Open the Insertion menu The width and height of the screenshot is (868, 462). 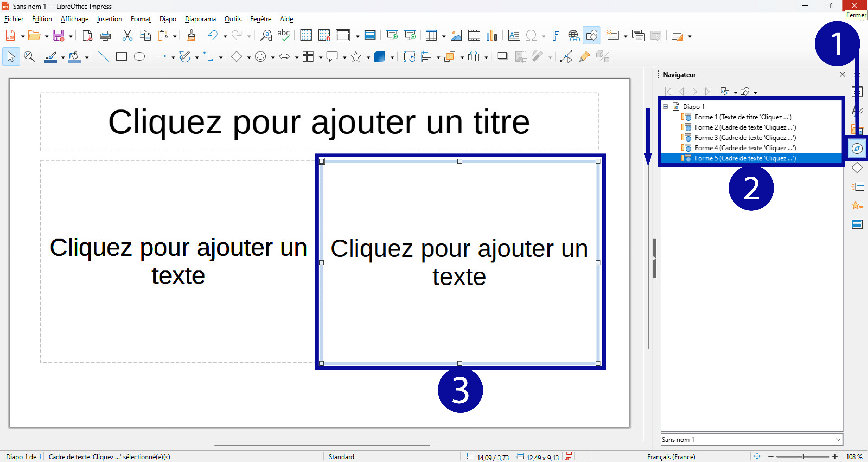[109, 19]
